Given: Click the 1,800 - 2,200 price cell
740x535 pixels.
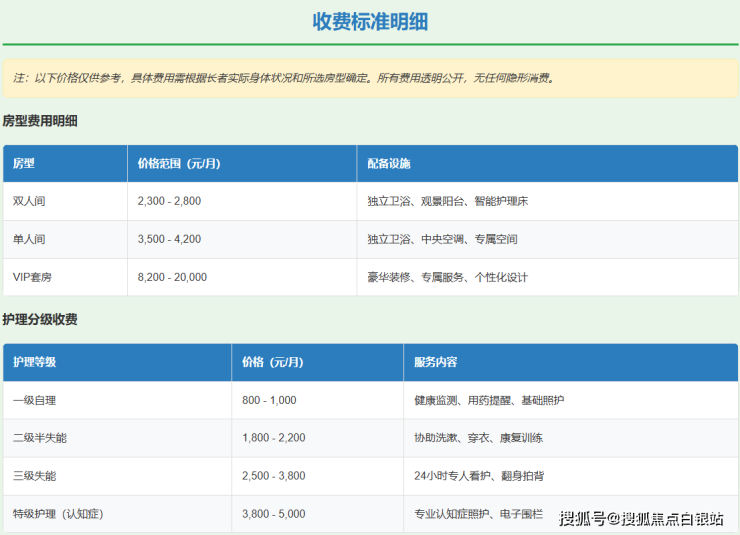Looking at the screenshot, I should pyautogui.click(x=273, y=438).
